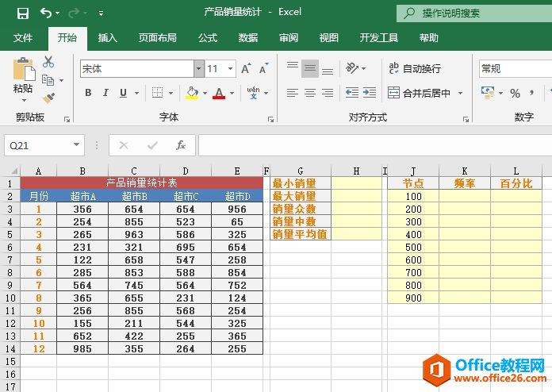Select Align Right icon
This screenshot has height=392, width=552.
[328, 93]
